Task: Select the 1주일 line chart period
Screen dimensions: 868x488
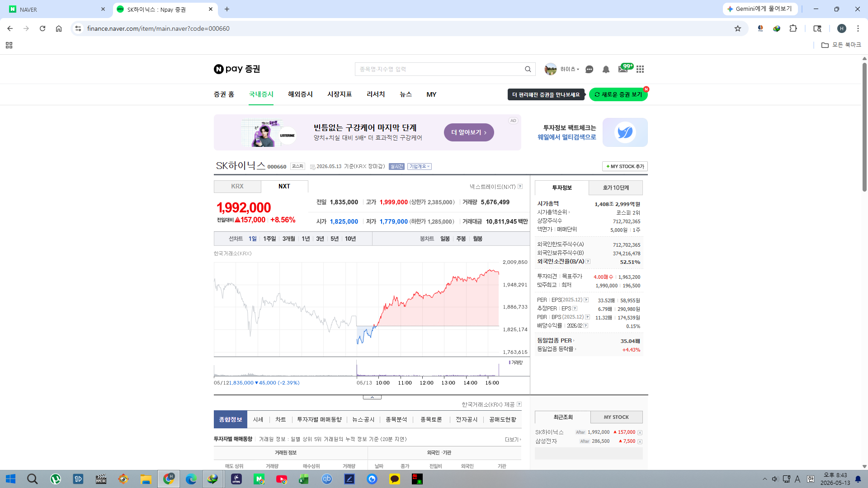Action: 269,239
